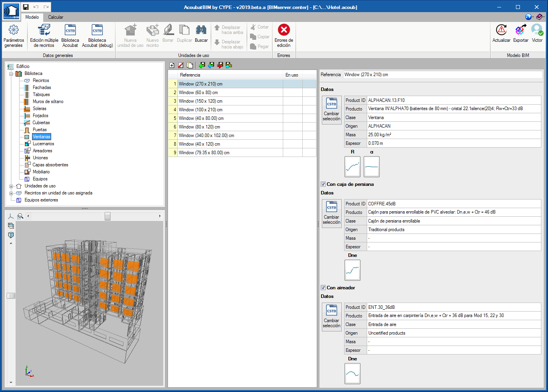This screenshot has width=548, height=392.
Task: Click the vertical slider thumb beside 3D view
Action: [11, 296]
